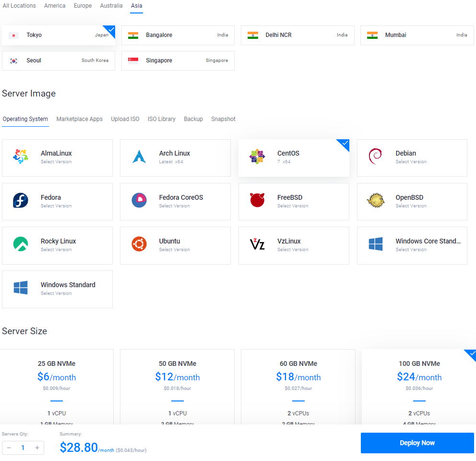Click the AlmaLinux logo icon
The image size is (476, 461).
pos(21,157)
